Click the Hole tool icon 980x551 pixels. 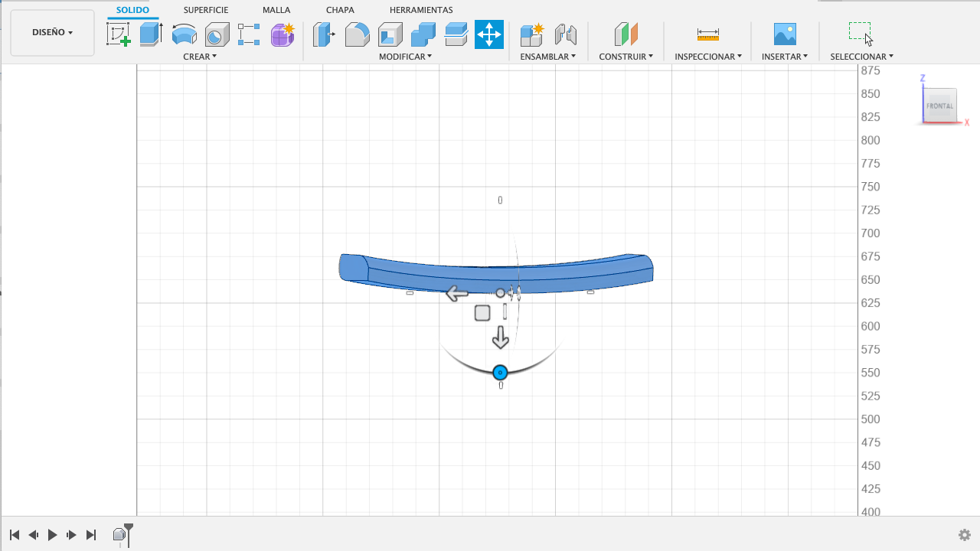coord(217,34)
